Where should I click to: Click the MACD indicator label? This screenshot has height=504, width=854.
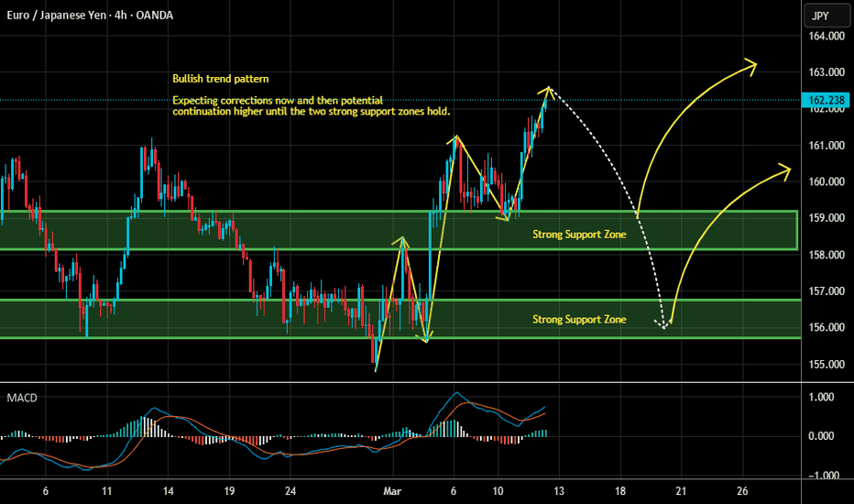22,398
